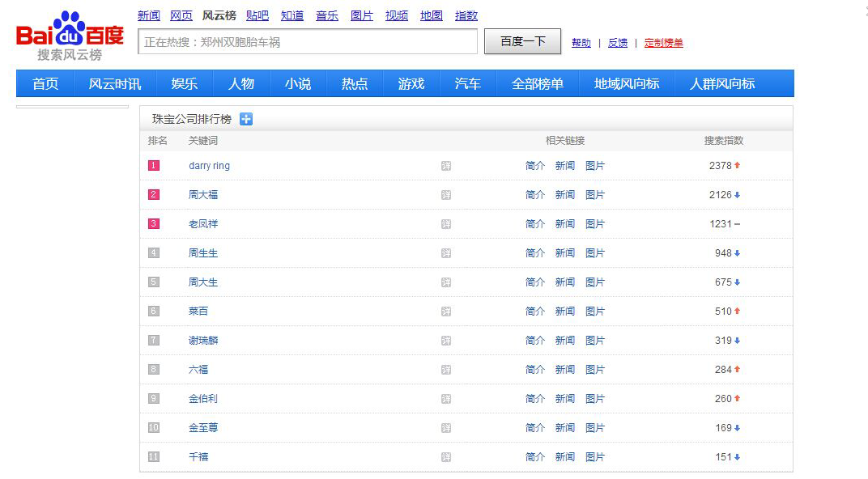
Task: Open the 详 detail icon for 菜百
Action: coord(445,312)
